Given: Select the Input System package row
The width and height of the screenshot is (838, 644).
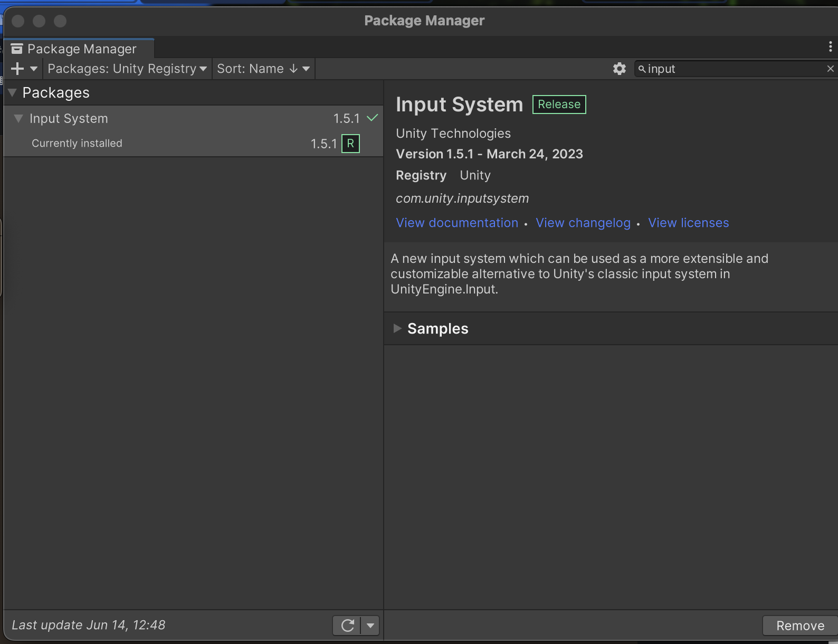Looking at the screenshot, I should 193,118.
